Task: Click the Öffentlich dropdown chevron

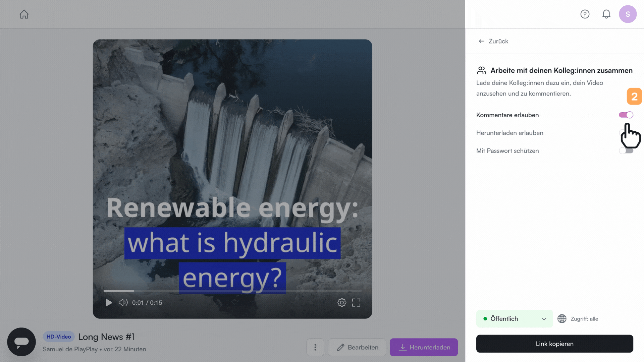Action: tap(544, 319)
